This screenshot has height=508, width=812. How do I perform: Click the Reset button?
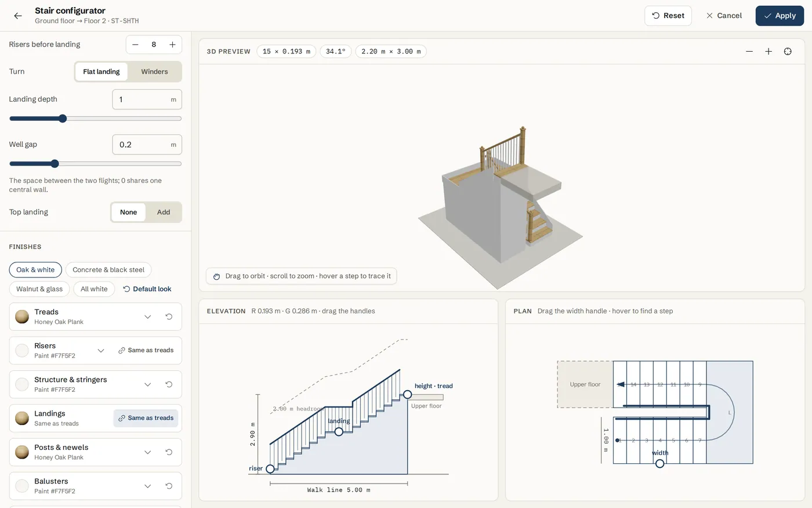(668, 16)
